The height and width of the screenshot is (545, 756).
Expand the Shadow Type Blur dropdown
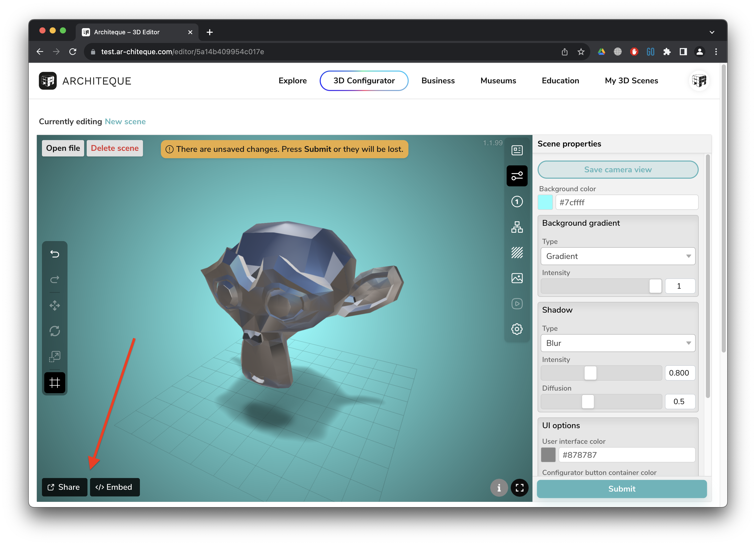pos(618,343)
